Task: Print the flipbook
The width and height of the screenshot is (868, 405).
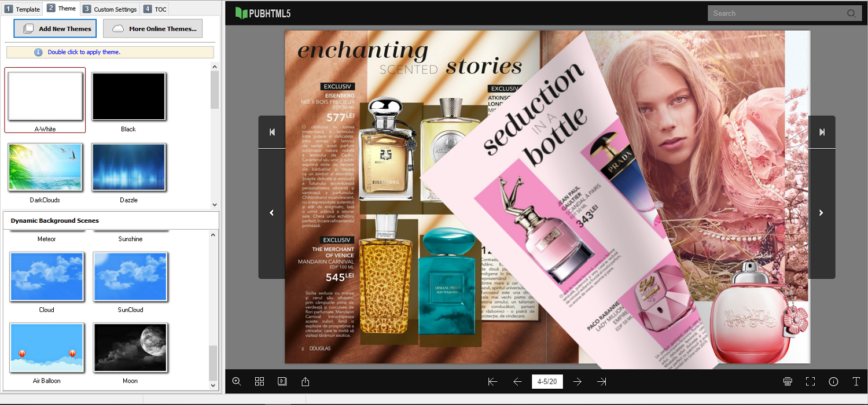Action: click(788, 381)
